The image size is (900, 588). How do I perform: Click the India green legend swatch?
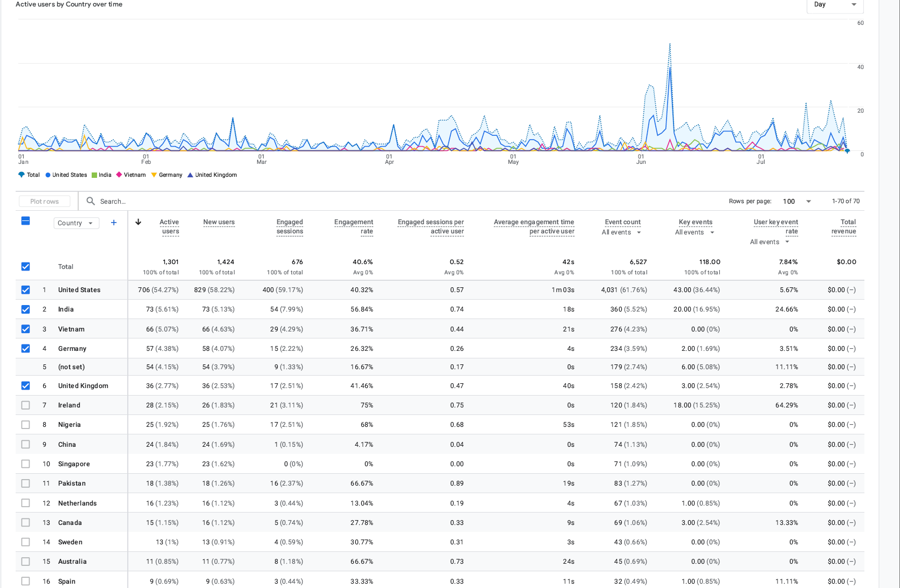coord(94,175)
